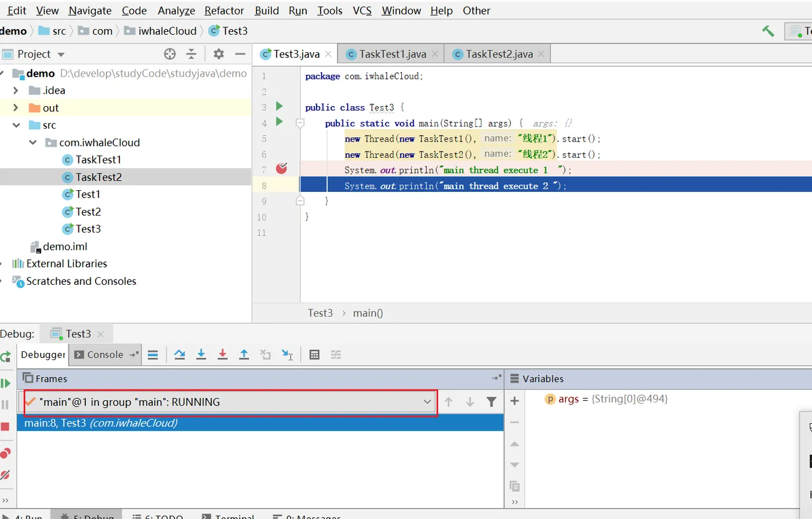
Task: Click External Libraries in the project tree
Action: pos(67,263)
